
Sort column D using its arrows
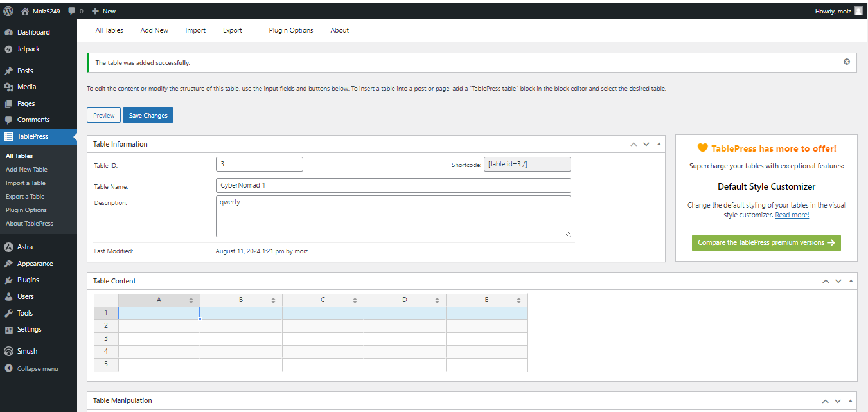437,300
